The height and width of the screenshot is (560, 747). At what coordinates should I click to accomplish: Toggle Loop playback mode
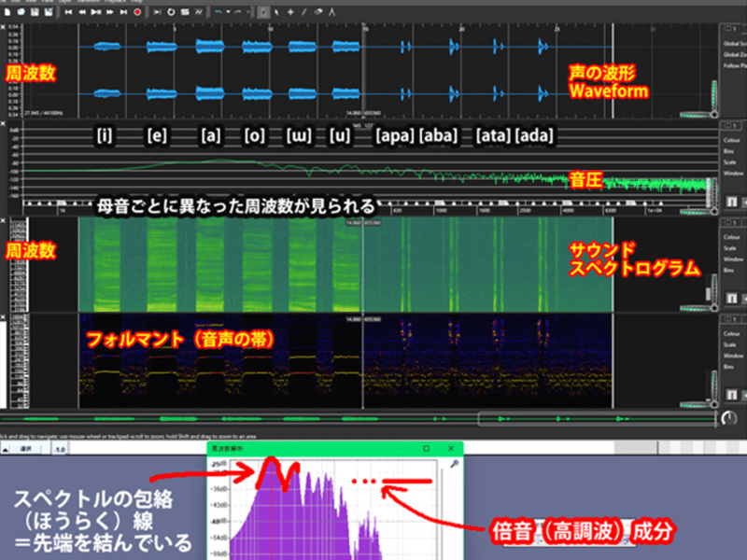coord(171,13)
